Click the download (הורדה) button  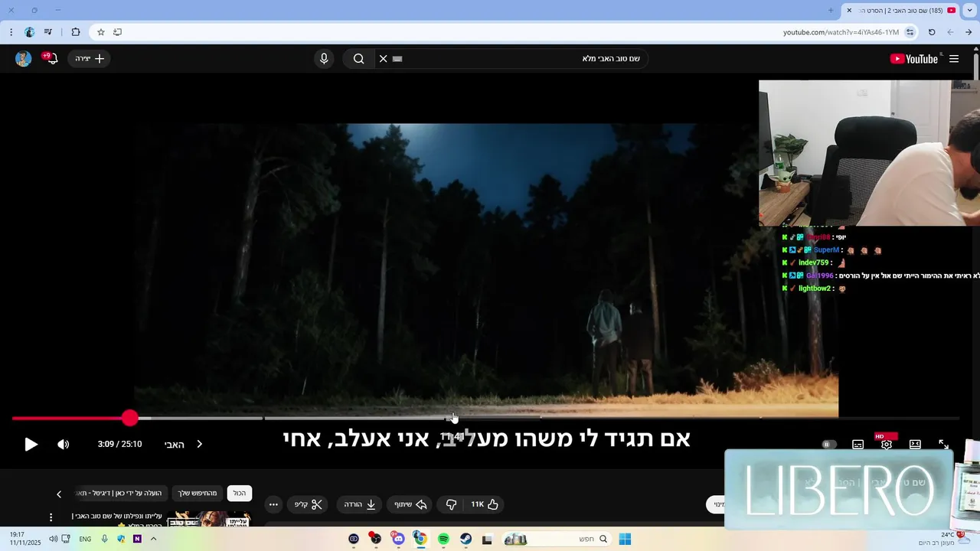click(x=360, y=504)
